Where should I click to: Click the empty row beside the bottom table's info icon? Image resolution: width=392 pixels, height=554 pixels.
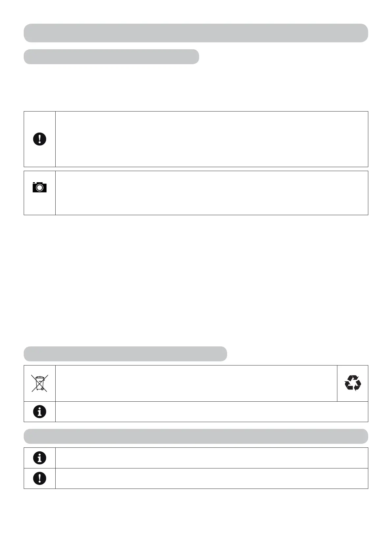[212, 458]
